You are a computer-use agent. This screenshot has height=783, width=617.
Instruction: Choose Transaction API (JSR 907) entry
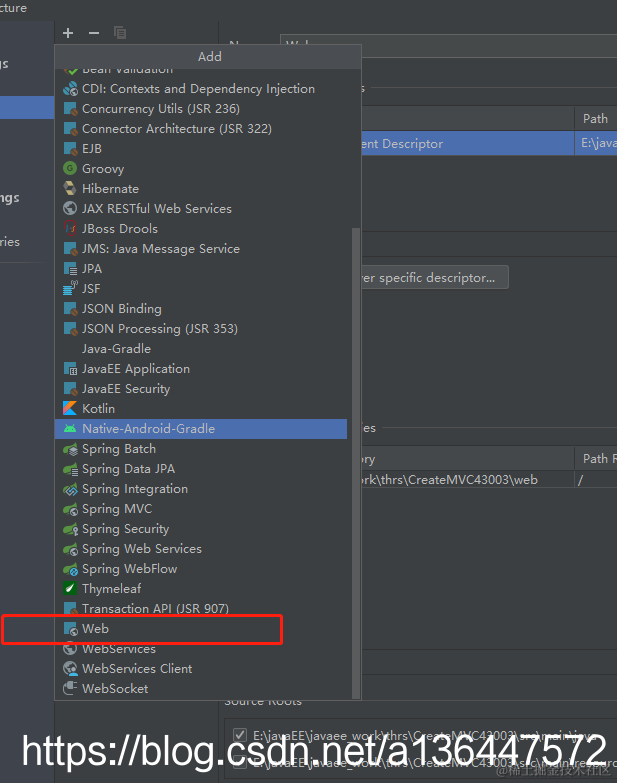click(201, 609)
